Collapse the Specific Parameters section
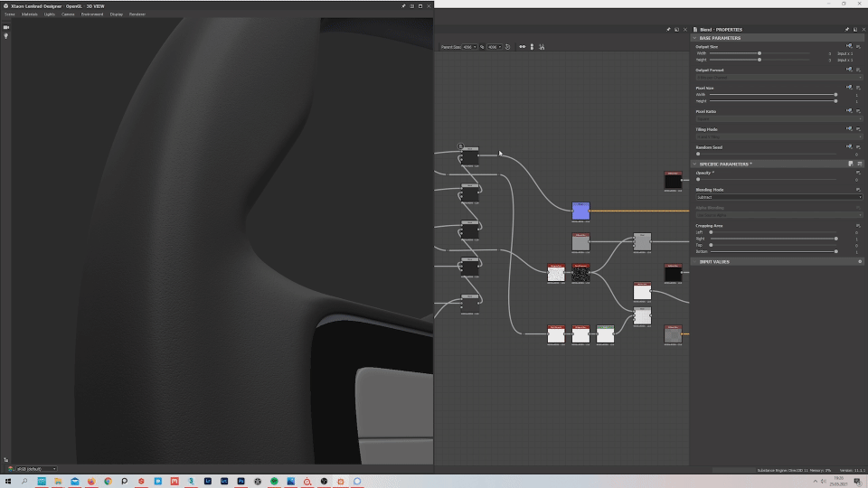 tap(694, 164)
